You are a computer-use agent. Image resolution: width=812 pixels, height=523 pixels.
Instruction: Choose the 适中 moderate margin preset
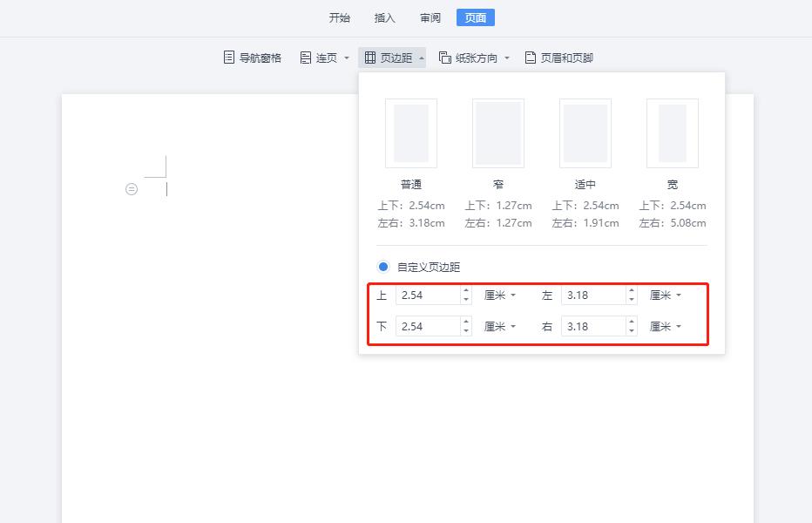tap(585, 133)
